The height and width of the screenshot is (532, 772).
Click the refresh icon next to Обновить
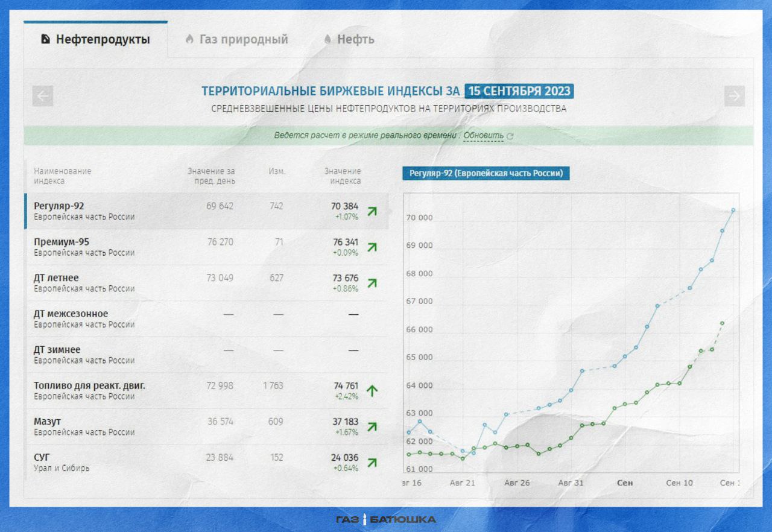(x=510, y=136)
